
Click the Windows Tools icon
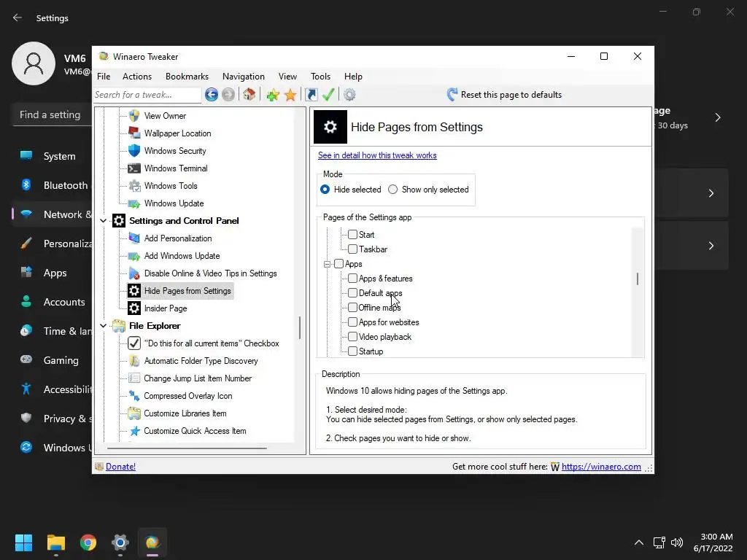pos(135,186)
